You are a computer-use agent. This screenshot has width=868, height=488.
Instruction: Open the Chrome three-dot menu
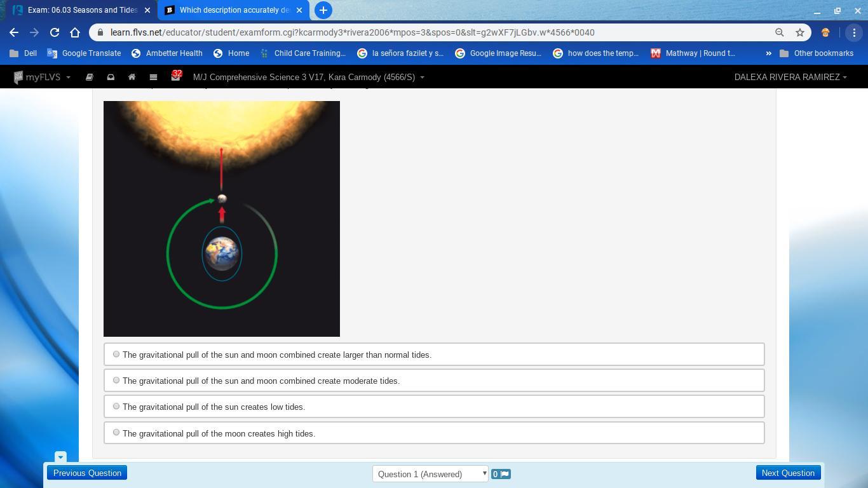coord(854,32)
